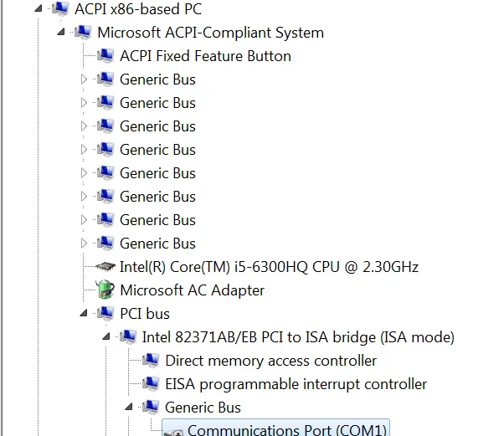
Task: Expand the Generic Bus directly below ACPI Fixed Feature Button
Action: pyautogui.click(x=84, y=79)
